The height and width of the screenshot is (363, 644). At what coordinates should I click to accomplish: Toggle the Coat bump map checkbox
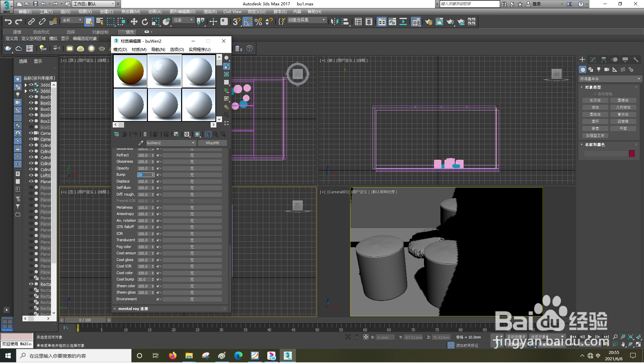point(158,279)
